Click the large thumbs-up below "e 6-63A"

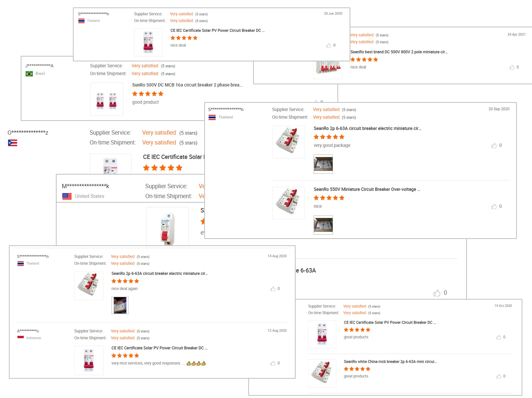click(x=437, y=293)
